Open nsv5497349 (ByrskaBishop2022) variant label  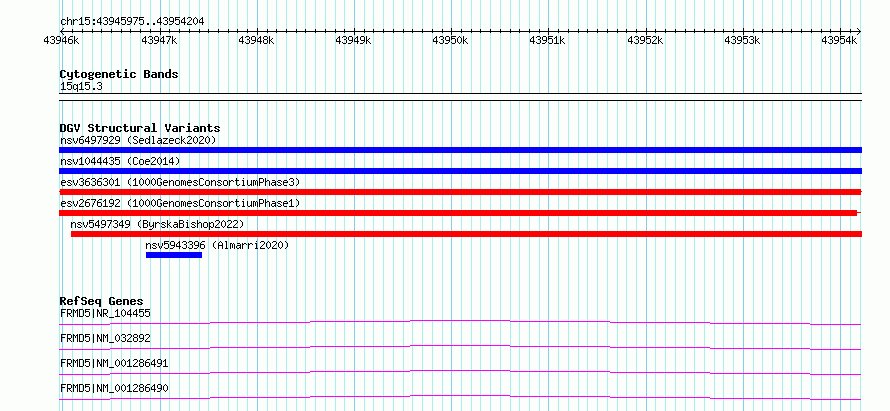click(x=157, y=224)
